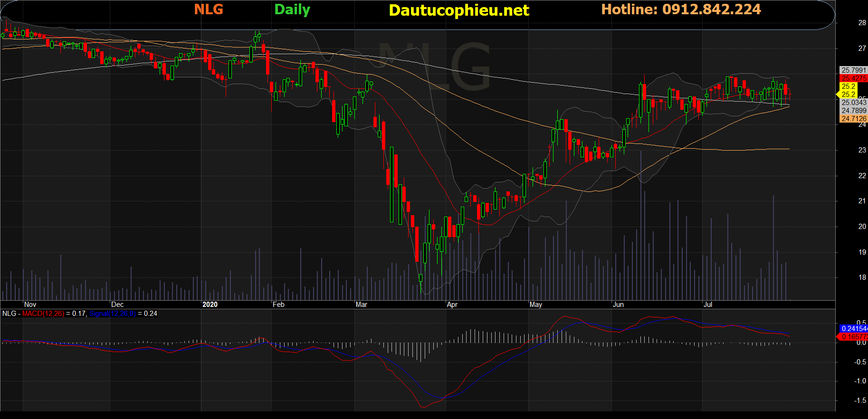Select the Jul label on time axis
Screen dimensions: 868x419
pos(708,305)
